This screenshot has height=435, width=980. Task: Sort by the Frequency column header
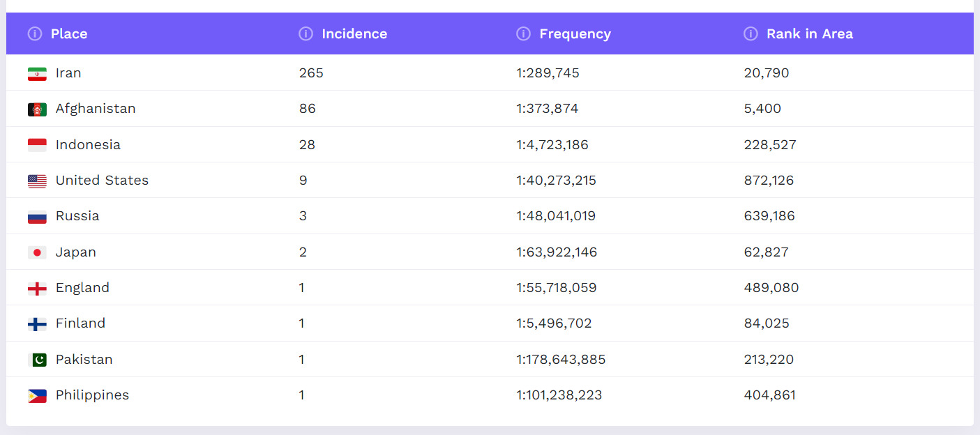point(575,33)
